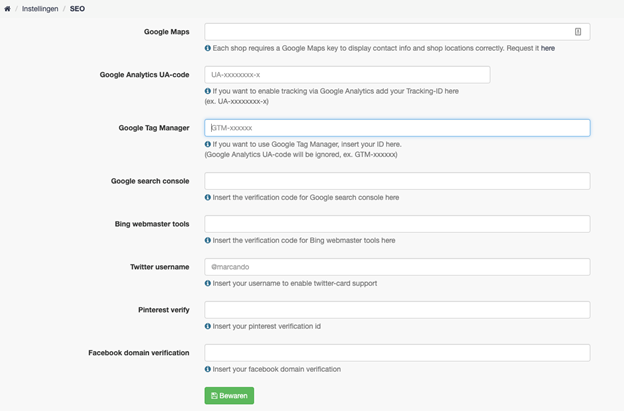Click the SEO breadcrumb label

tap(77, 9)
